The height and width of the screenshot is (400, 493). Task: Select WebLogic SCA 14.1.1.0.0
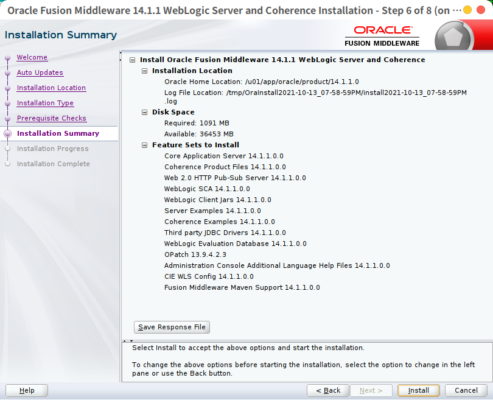207,189
